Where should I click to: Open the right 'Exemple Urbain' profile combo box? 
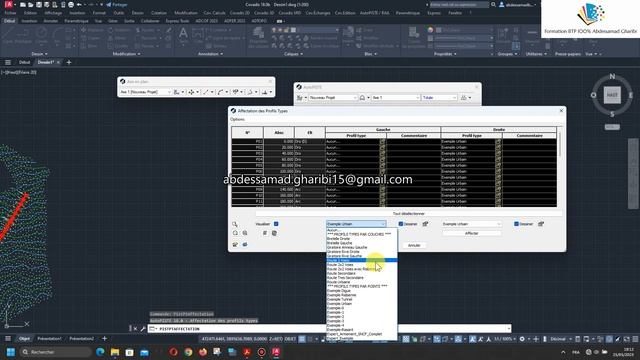[471, 224]
